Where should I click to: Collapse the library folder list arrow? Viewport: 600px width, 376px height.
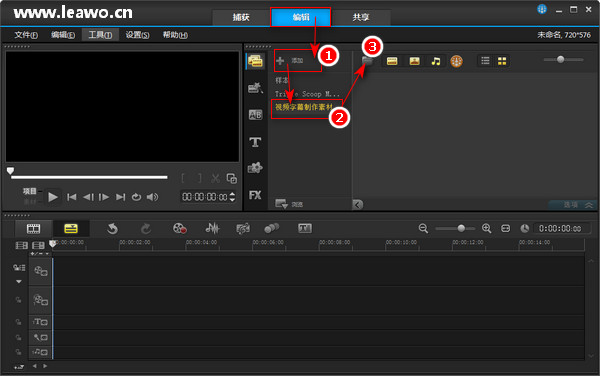[x=357, y=205]
